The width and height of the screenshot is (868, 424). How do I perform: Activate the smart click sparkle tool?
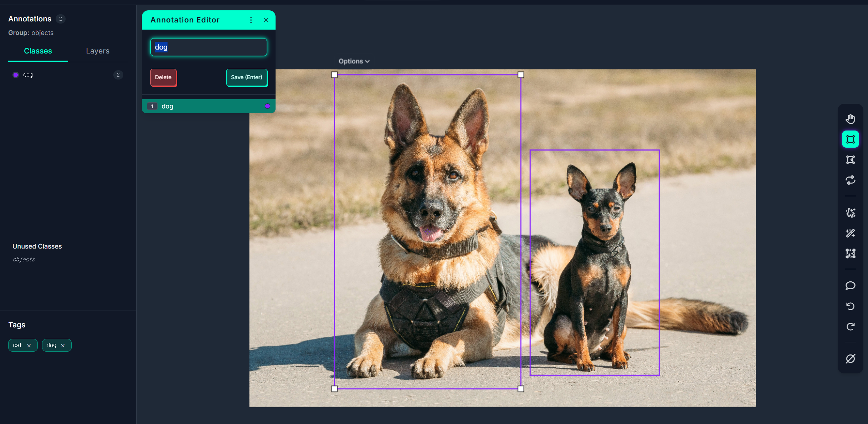[850, 213]
